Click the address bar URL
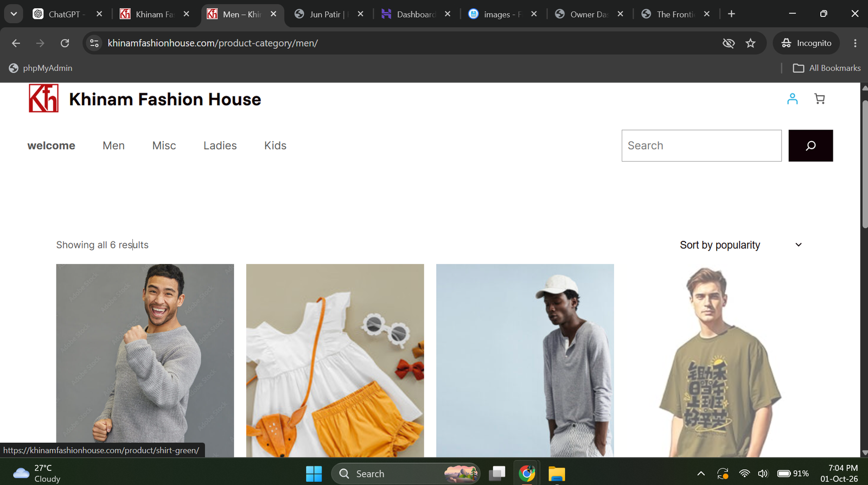 [x=213, y=43]
